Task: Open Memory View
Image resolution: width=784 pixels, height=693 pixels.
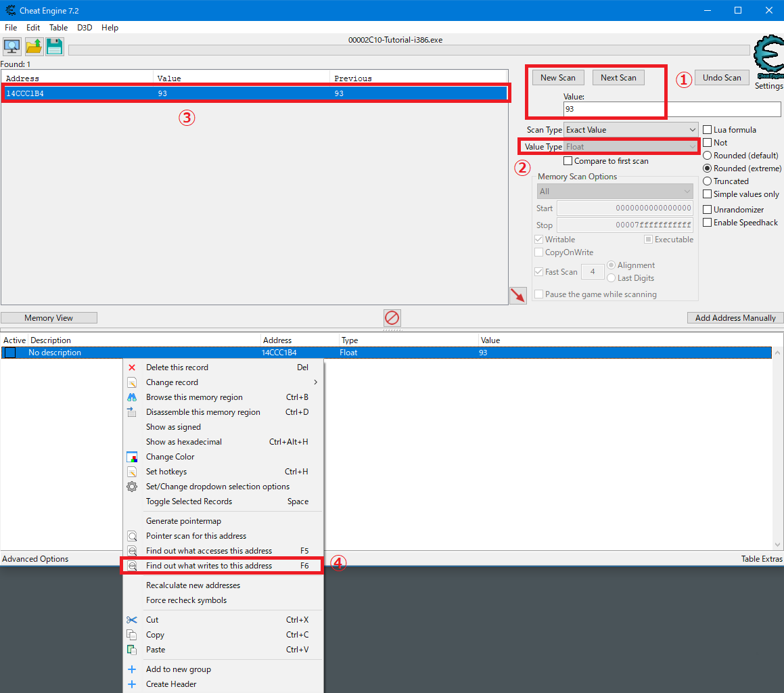Action: coord(49,317)
